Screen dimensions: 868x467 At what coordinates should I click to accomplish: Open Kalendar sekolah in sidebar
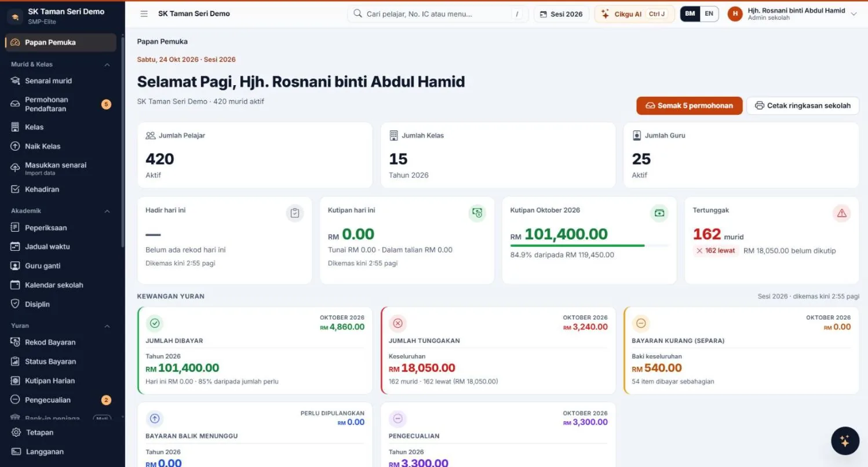tap(60, 285)
